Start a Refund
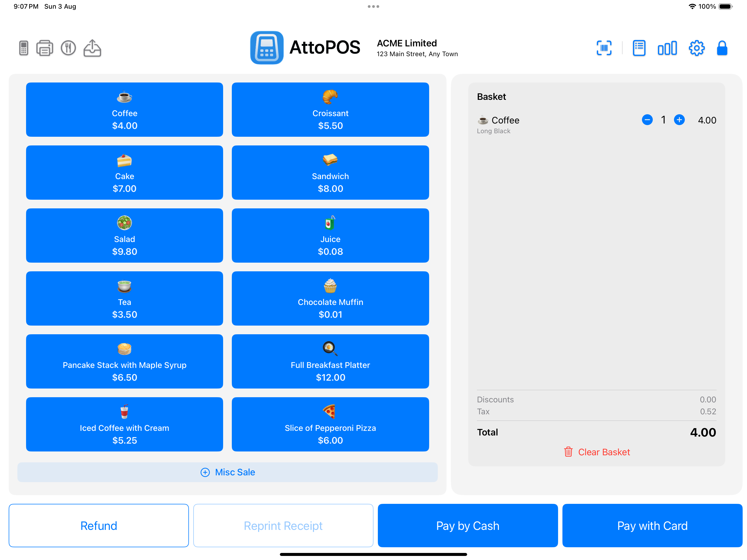Image resolution: width=747 pixels, height=560 pixels. point(99,525)
